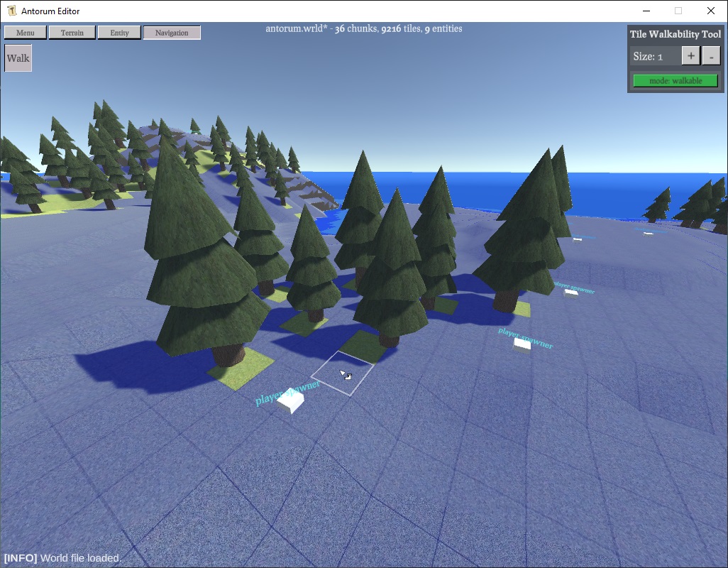The width and height of the screenshot is (728, 568).
Task: Toggle the green 'mode: walkable' button
Action: [675, 81]
